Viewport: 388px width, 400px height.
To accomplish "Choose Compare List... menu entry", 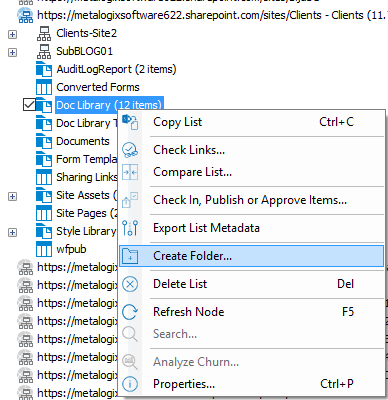I will pos(252,172).
